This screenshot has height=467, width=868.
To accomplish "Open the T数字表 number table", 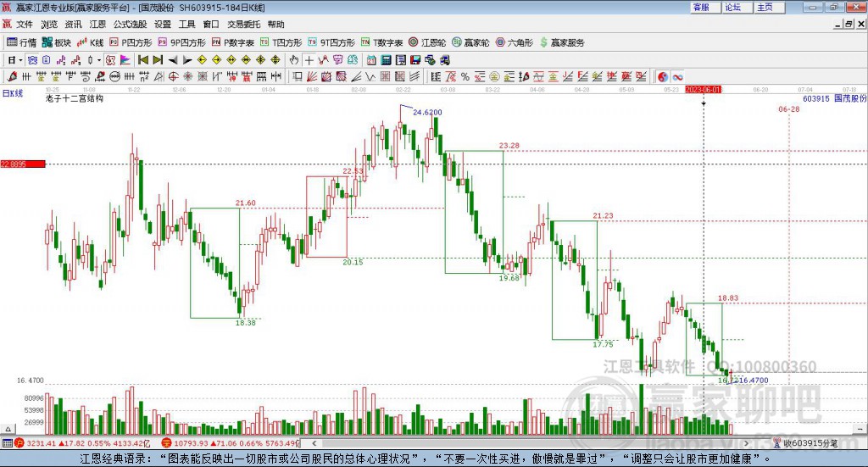I will tap(382, 42).
